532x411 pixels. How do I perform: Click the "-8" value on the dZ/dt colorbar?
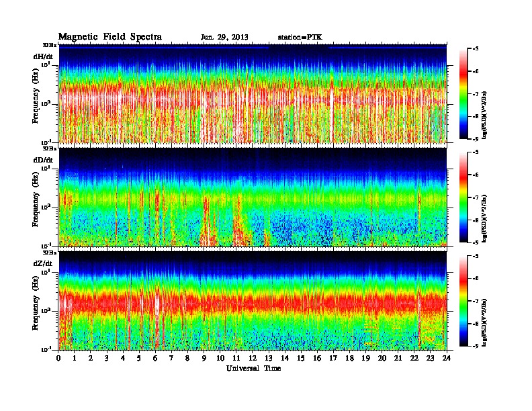click(x=476, y=324)
